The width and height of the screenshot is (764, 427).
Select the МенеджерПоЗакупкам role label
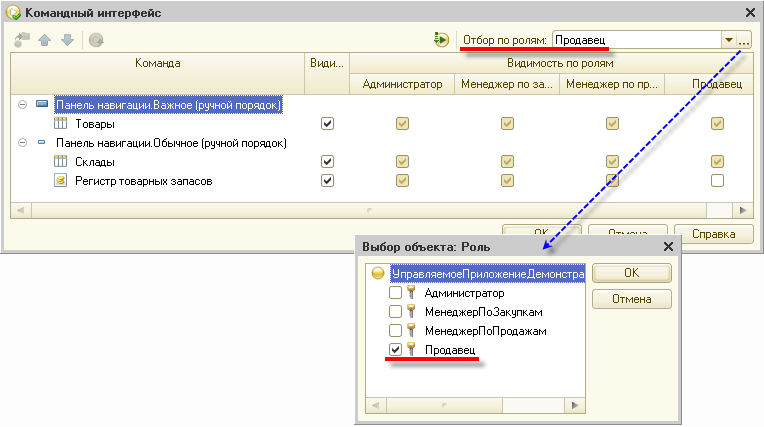coord(483,311)
